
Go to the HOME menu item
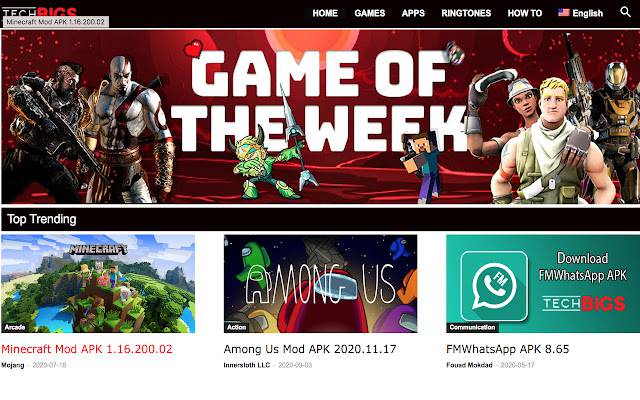325,13
